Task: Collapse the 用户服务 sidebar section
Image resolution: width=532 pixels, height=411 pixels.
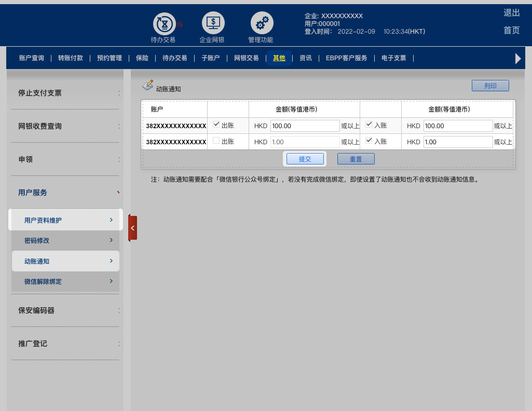Action: coord(65,193)
